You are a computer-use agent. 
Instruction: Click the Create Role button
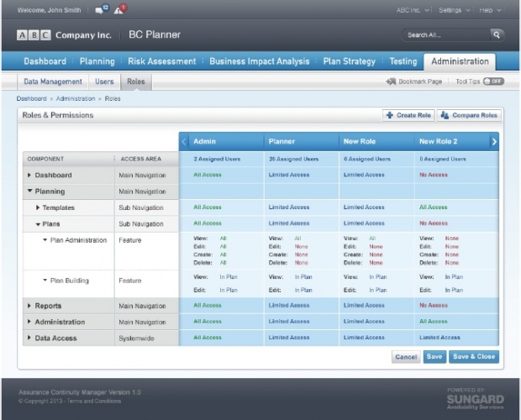408,115
